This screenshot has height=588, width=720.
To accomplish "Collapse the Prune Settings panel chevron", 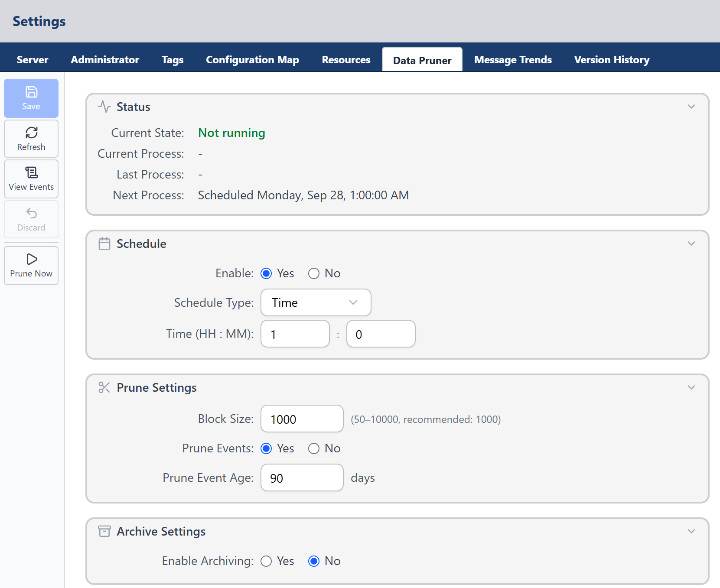I will coord(691,387).
